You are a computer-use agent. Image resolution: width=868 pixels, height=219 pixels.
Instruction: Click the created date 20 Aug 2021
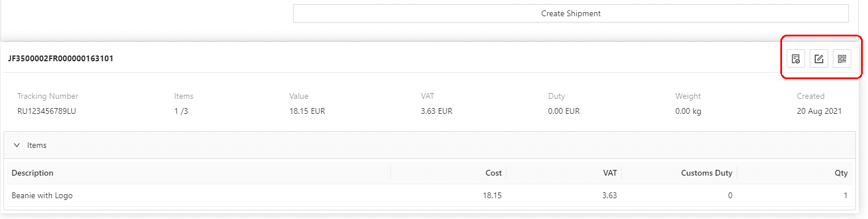tap(820, 111)
